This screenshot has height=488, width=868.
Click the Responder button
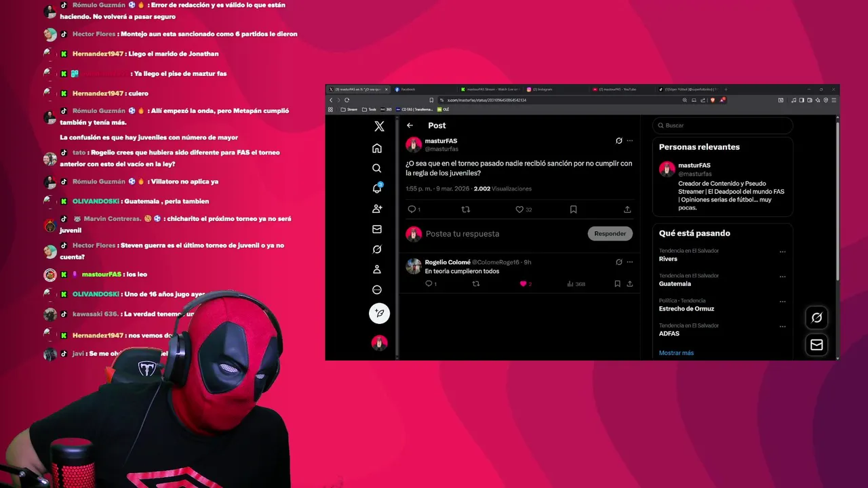click(x=610, y=233)
